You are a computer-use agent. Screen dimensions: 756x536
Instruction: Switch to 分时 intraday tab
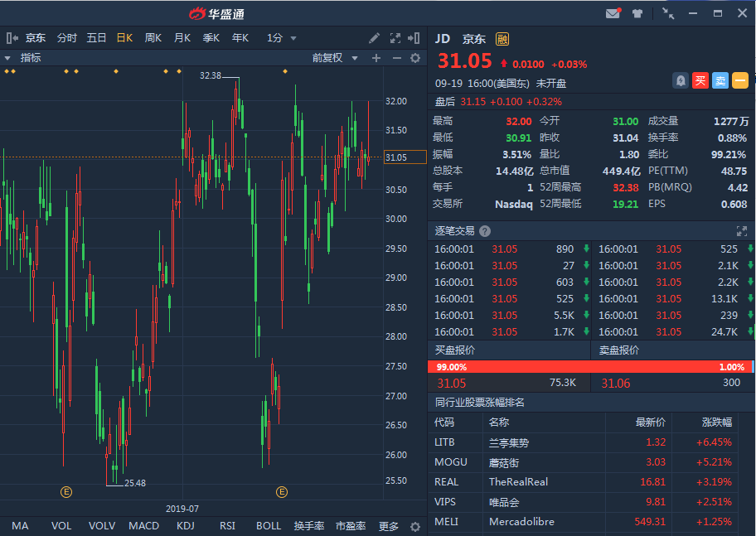pos(66,38)
